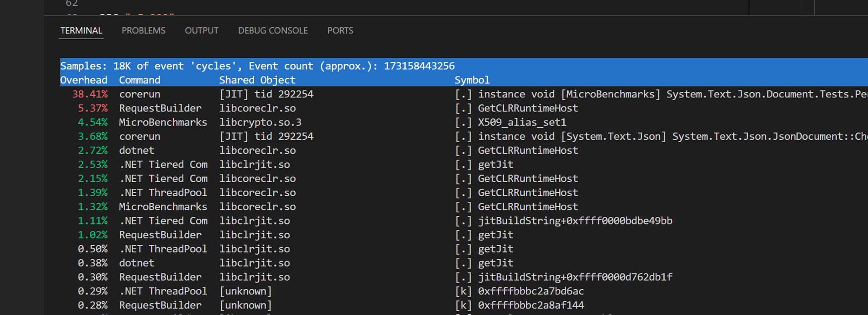Click [unknown] shared object at 0.29%
The height and width of the screenshot is (315, 868).
tap(246, 291)
